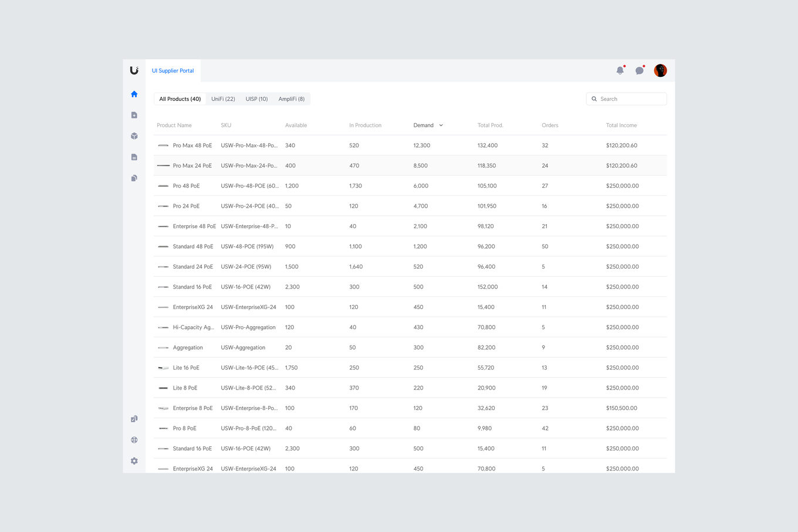The height and width of the screenshot is (532, 798).
Task: Click the '$150,500.00' total income value
Action: point(621,408)
